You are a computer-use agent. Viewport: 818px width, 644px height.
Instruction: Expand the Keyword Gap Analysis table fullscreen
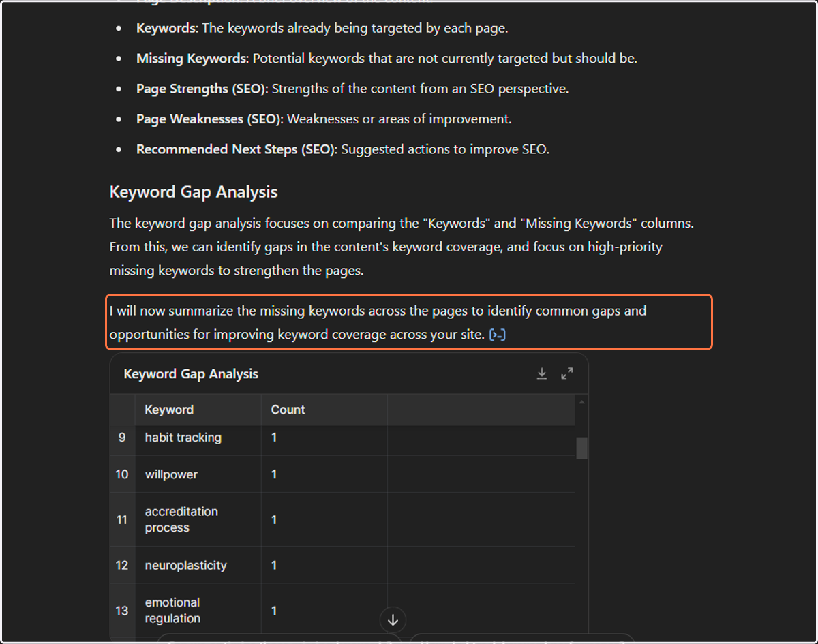point(567,373)
